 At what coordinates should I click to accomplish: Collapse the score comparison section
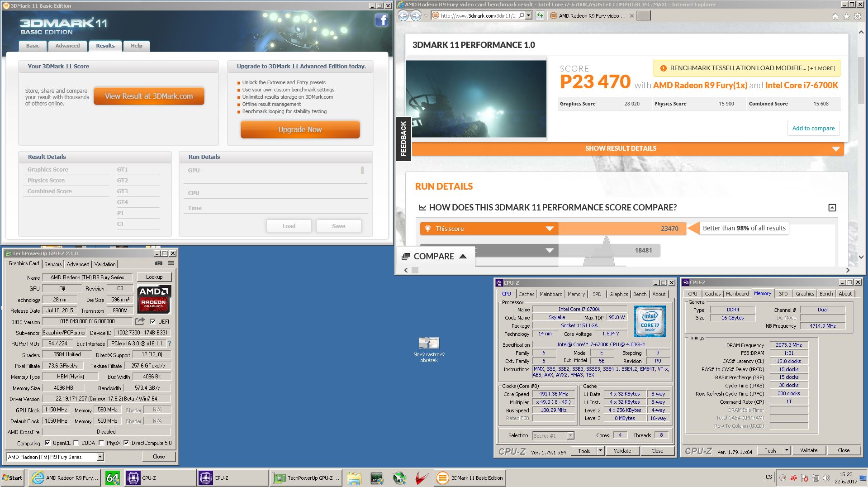[832, 208]
